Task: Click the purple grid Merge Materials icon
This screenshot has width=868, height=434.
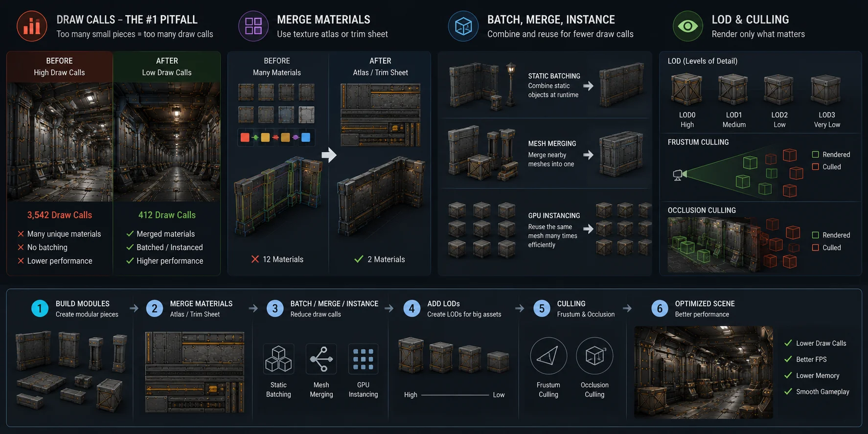Action: (253, 26)
